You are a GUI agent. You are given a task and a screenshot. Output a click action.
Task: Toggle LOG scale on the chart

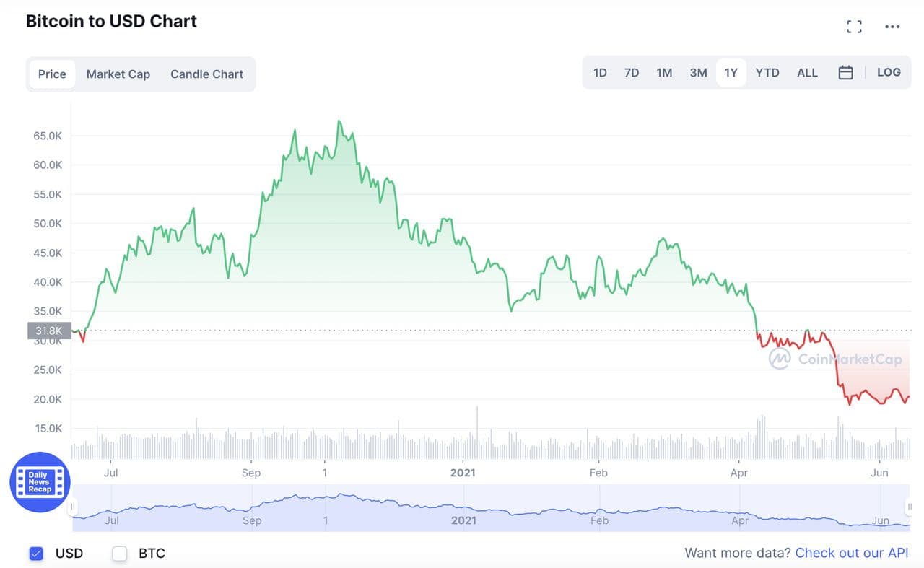pyautogui.click(x=889, y=72)
